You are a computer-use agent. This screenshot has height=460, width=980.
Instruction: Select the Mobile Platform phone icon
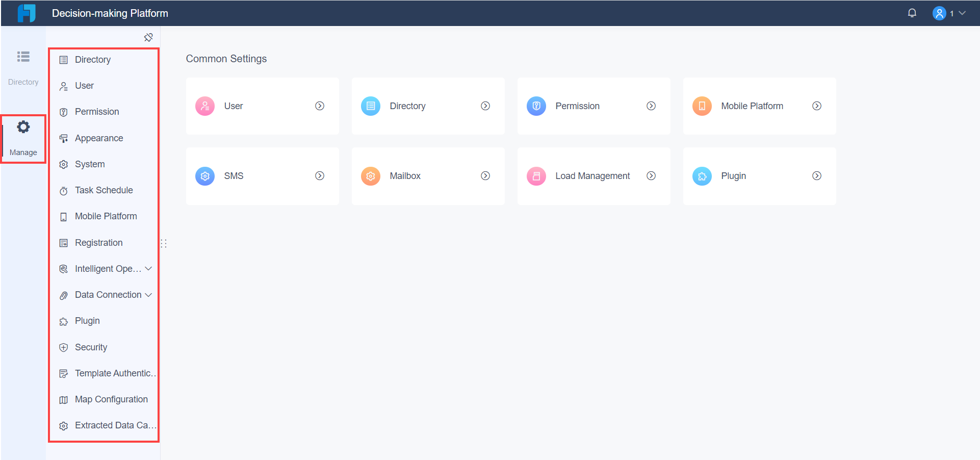[x=63, y=216]
